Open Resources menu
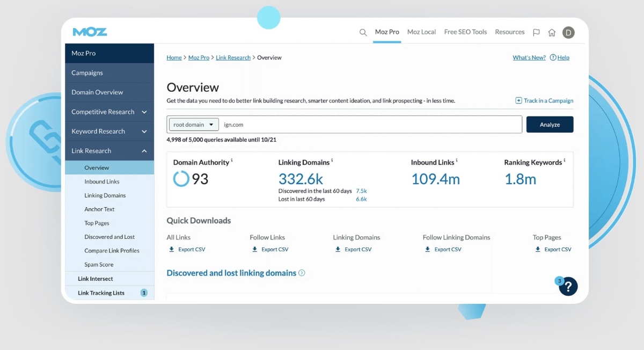This screenshot has width=644, height=350. (x=510, y=32)
